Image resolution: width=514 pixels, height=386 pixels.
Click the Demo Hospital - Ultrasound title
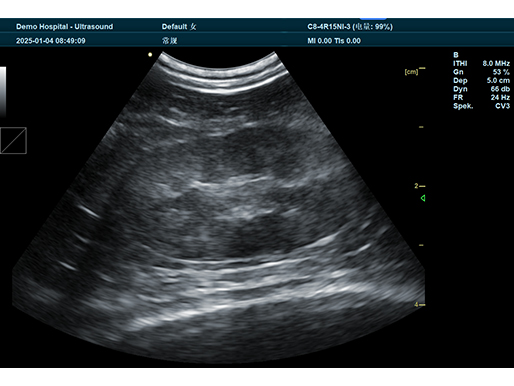coord(64,27)
